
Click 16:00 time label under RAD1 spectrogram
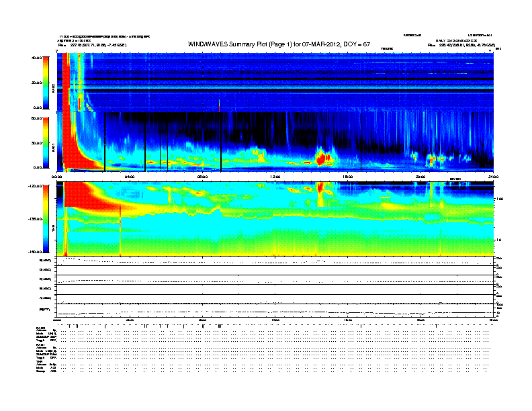(x=348, y=177)
